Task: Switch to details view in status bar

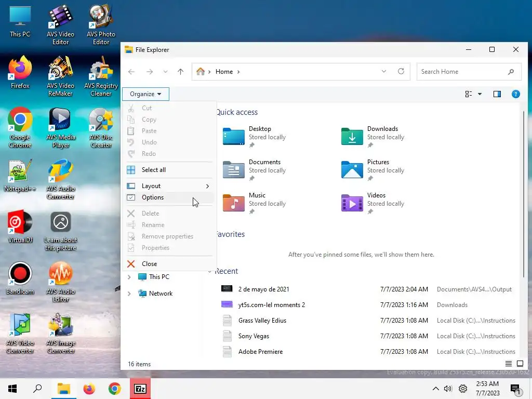Action: pyautogui.click(x=508, y=364)
